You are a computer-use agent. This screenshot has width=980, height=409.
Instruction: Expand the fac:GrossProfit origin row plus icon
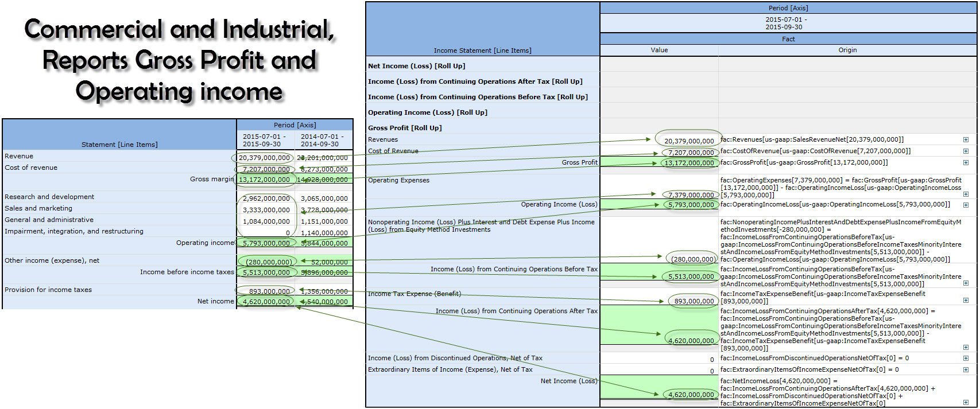(966, 162)
